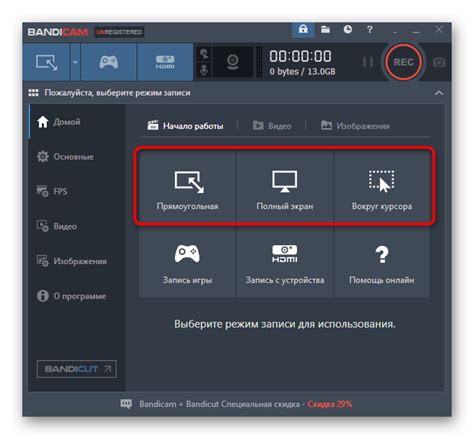Choose the Вокруг курсора recording tile

point(382,187)
